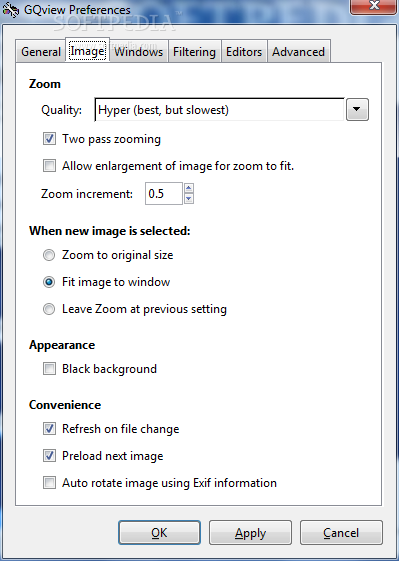
Task: Open the Filtering tab
Action: point(194,52)
